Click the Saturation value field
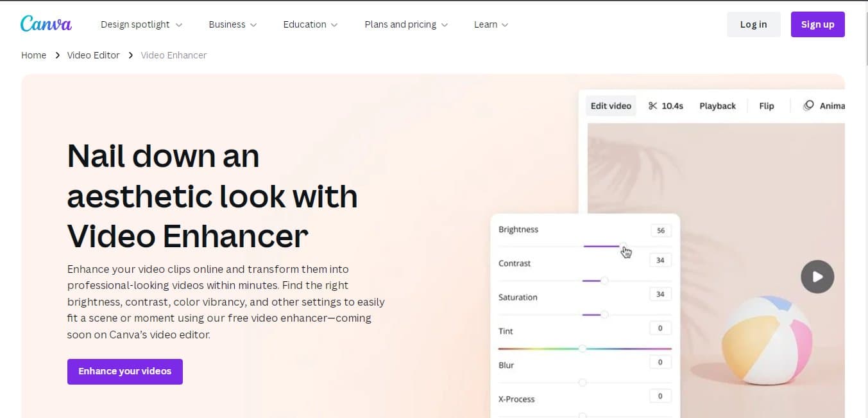Viewport: 868px width, 418px height. (660, 294)
